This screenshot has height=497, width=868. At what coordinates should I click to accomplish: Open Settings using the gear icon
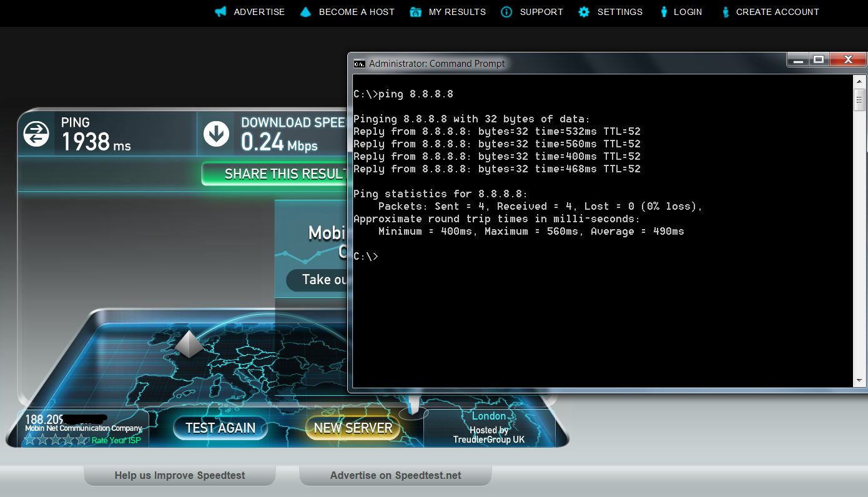[584, 12]
